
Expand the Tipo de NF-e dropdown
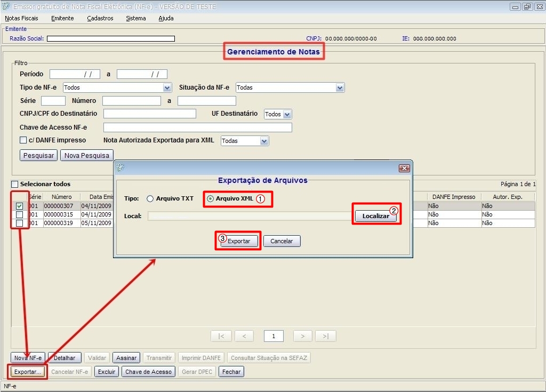click(167, 87)
